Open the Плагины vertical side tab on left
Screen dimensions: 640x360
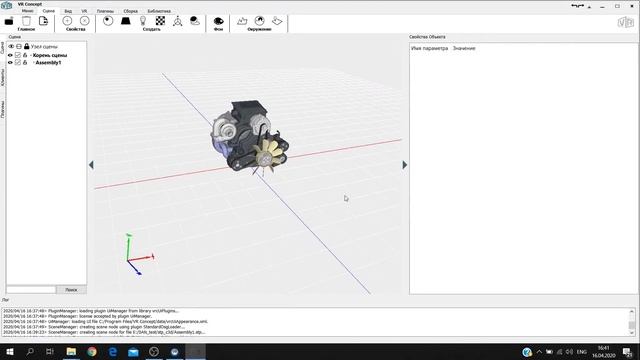pyautogui.click(x=2, y=109)
